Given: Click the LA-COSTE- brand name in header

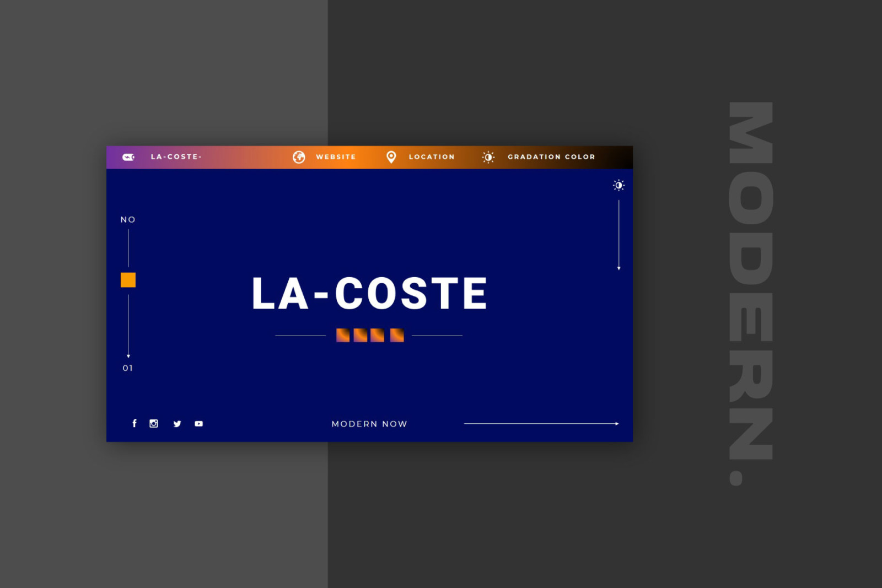Looking at the screenshot, I should 176,157.
